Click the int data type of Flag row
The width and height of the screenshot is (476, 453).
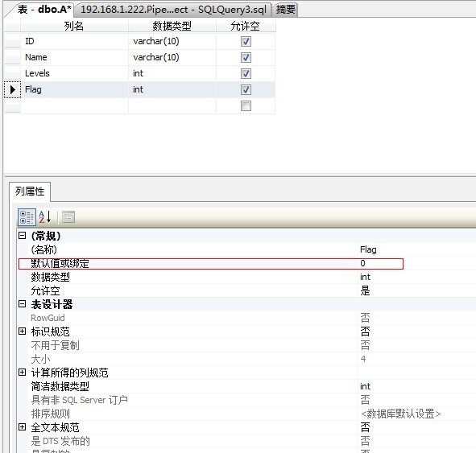pos(172,90)
